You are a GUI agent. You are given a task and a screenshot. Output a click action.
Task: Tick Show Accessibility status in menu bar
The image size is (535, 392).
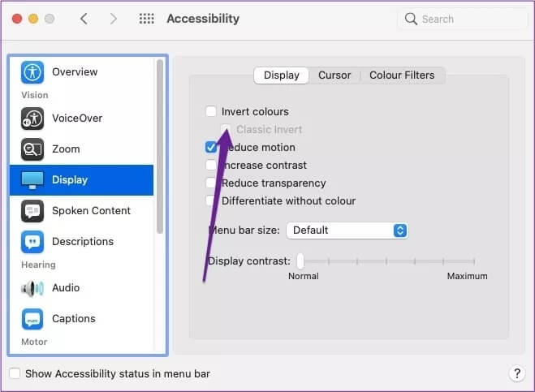coord(15,373)
